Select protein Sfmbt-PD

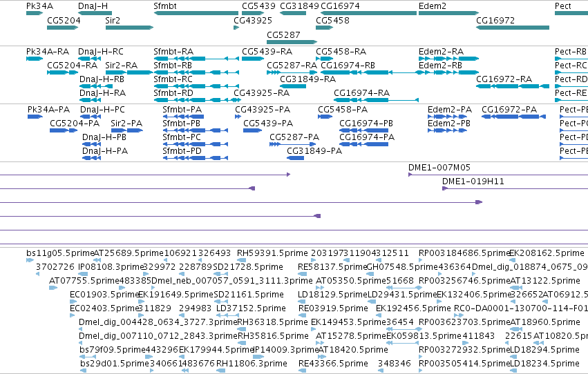196,158
